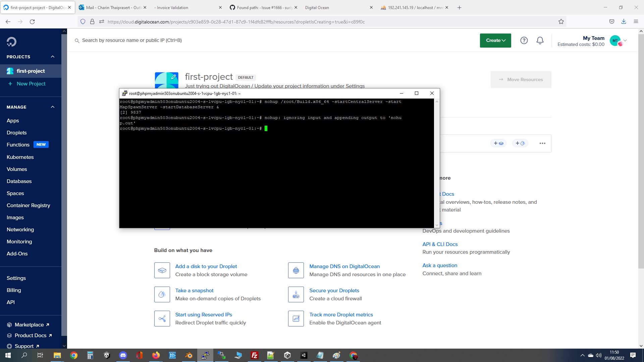Collapse the MANAGE section

coord(52,107)
